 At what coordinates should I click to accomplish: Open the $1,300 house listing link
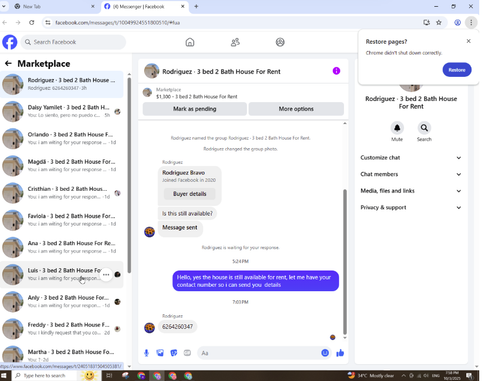pyautogui.click(x=197, y=97)
